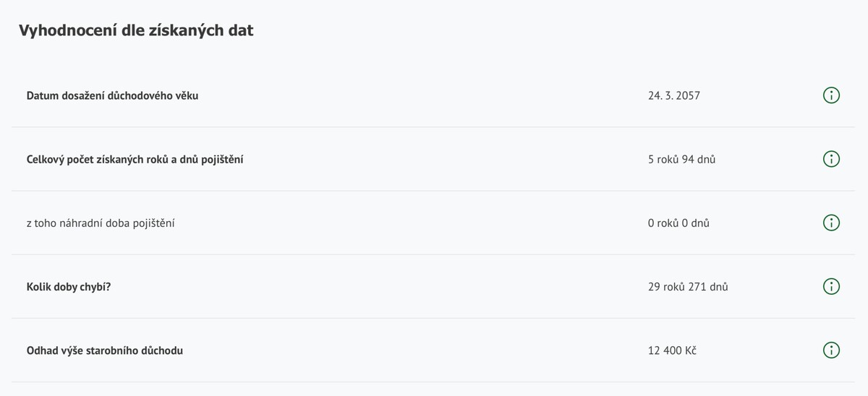Screen dimensions: 868x396
Task: Click the 'Celkový počet získaných roků a dnů pojištění' label
Action: click(x=135, y=159)
